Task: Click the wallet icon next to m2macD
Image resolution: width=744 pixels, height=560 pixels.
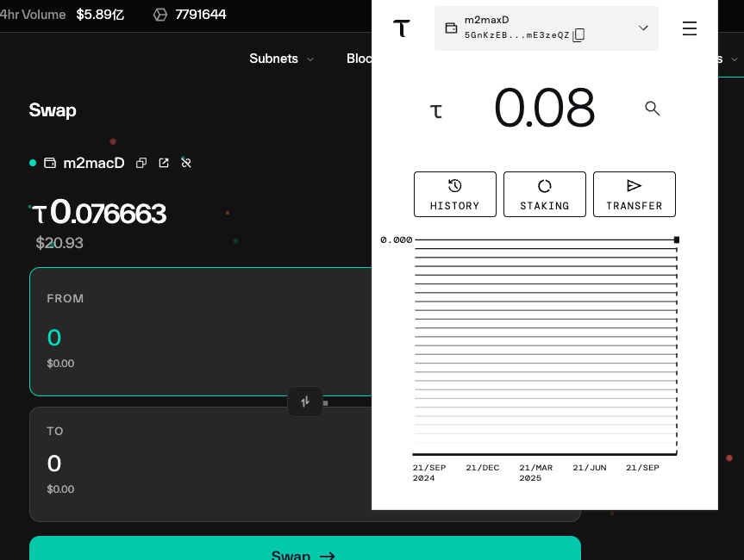Action: click(x=50, y=163)
